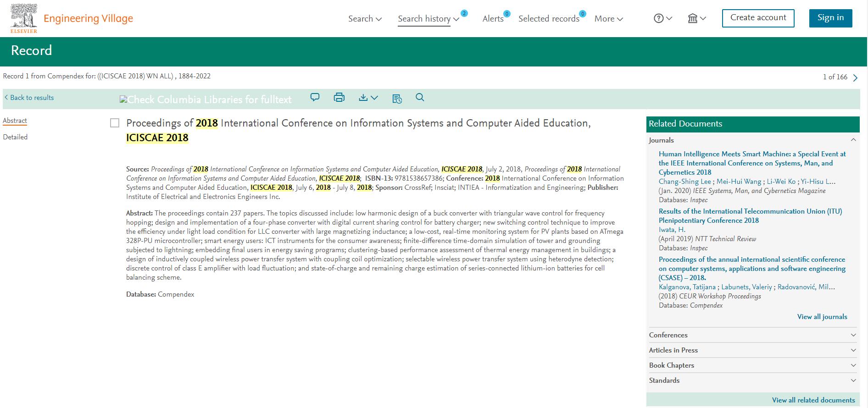Open the Search history menu

(x=428, y=19)
